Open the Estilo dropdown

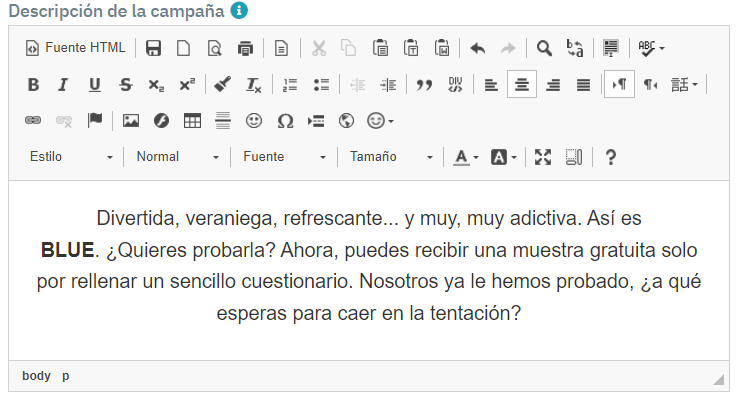pyautogui.click(x=71, y=157)
